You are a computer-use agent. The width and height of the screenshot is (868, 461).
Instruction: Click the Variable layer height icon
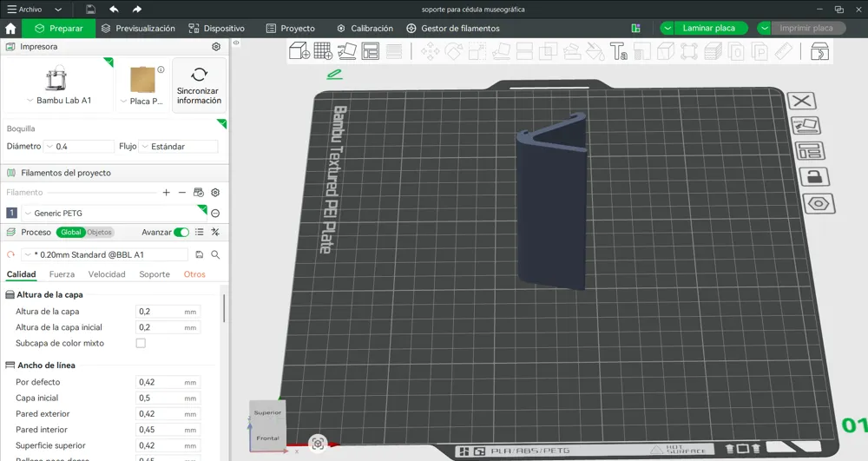click(x=394, y=51)
